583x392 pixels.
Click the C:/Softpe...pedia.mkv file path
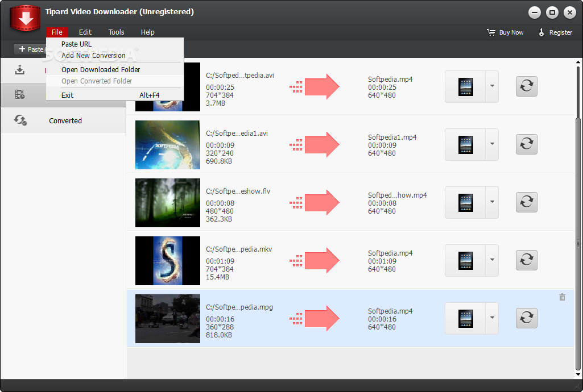(239, 249)
